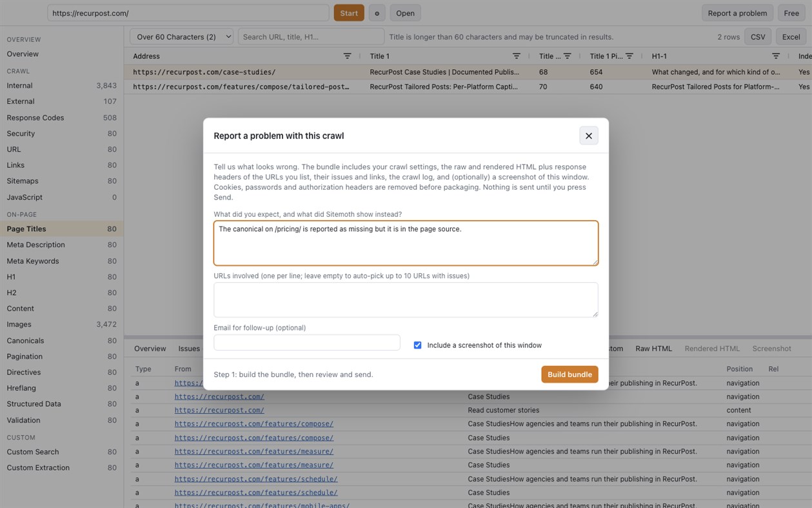Image resolution: width=812 pixels, height=508 pixels.
Task: Click the Open button
Action: [405, 13]
